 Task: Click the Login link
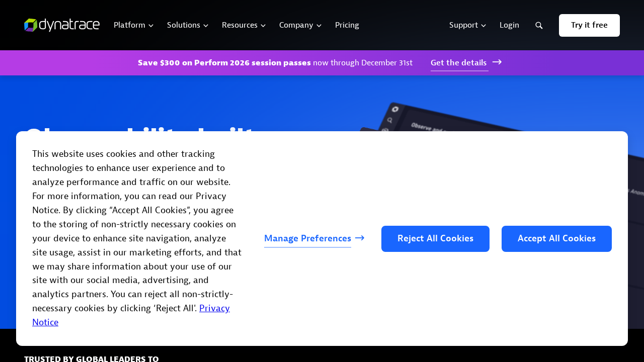tap(509, 24)
